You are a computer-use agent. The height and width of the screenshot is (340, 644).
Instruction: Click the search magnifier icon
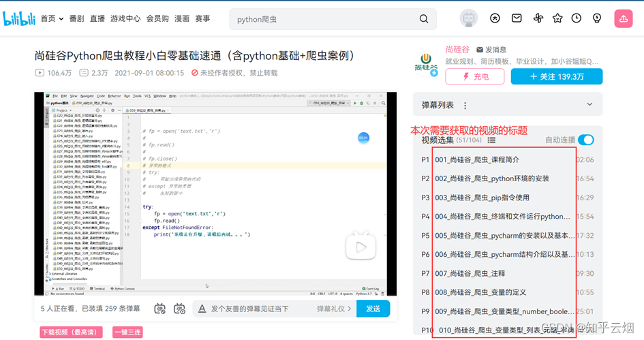pos(424,19)
